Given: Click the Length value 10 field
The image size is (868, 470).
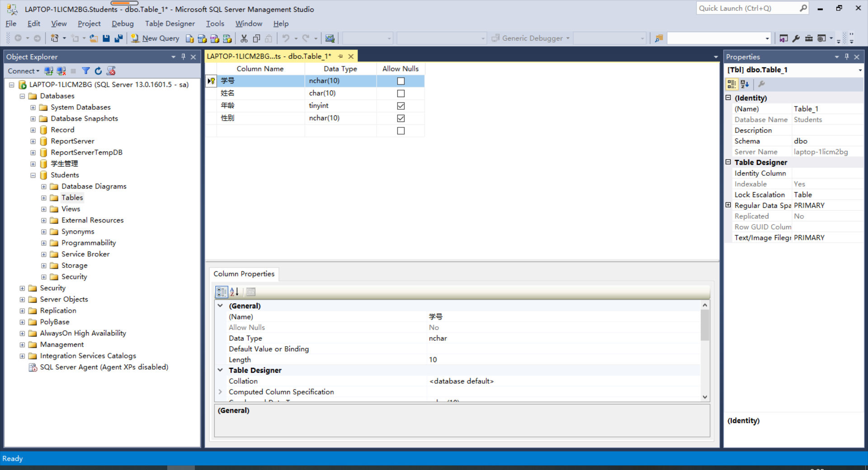Looking at the screenshot, I should coord(563,360).
